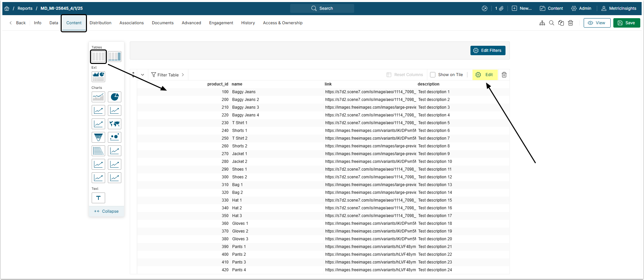Expand the Filter Table option
The width and height of the screenshot is (644, 280).
pyautogui.click(x=168, y=75)
